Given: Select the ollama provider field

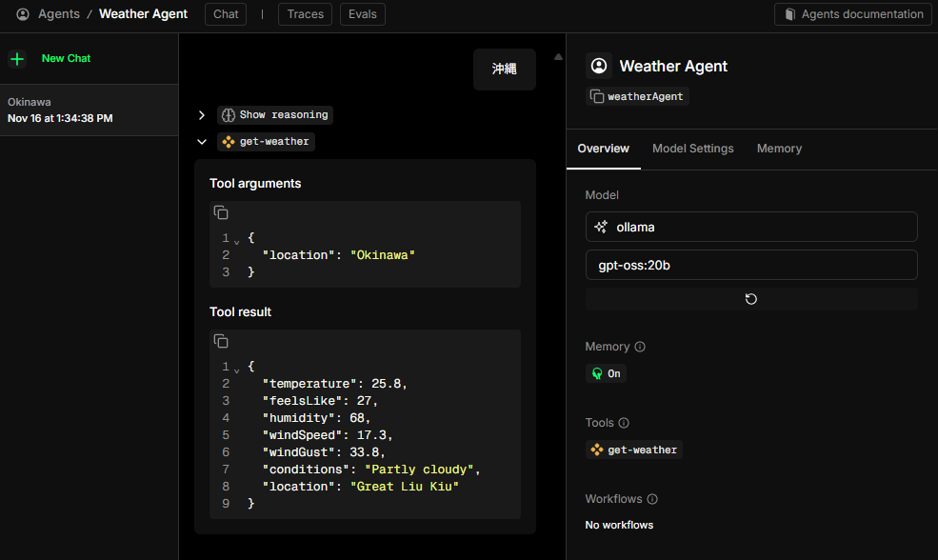Looking at the screenshot, I should 751,227.
